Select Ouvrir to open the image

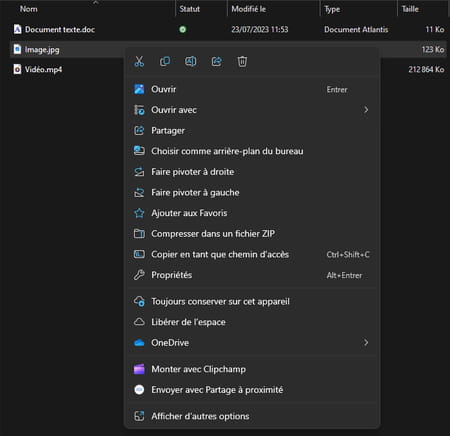point(252,89)
